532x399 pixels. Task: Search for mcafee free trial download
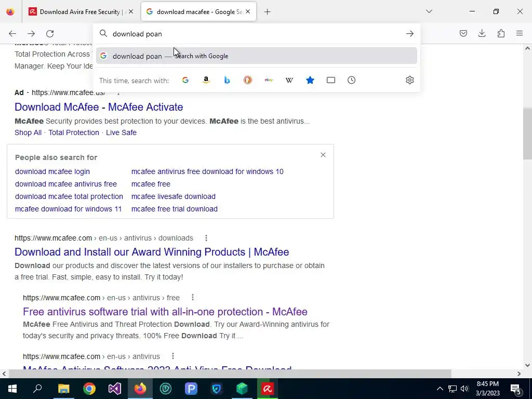[175, 209]
